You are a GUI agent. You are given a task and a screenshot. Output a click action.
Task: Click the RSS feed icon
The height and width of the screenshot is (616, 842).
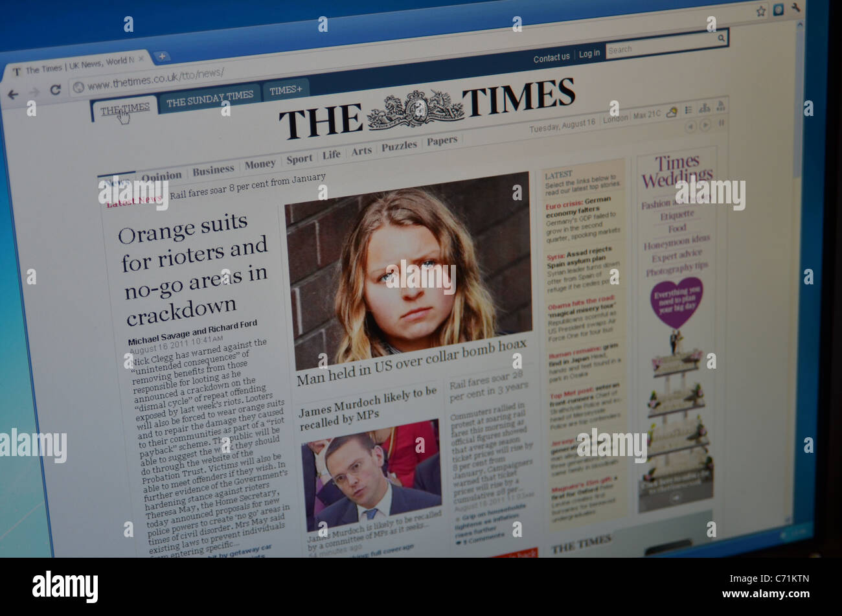720,106
